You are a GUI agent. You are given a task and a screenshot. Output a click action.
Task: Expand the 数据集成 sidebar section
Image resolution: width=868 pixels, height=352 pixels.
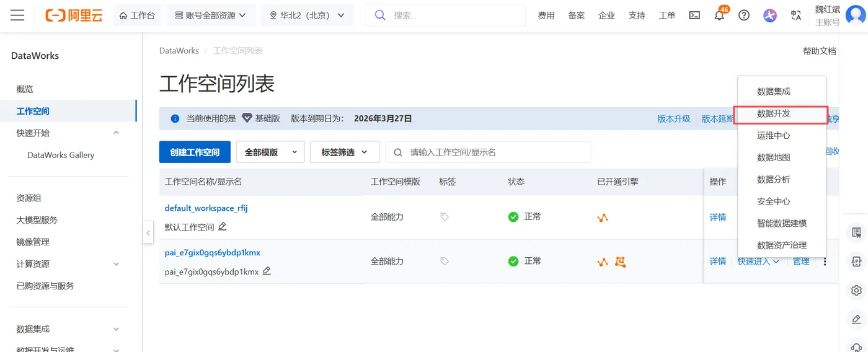pos(116,329)
